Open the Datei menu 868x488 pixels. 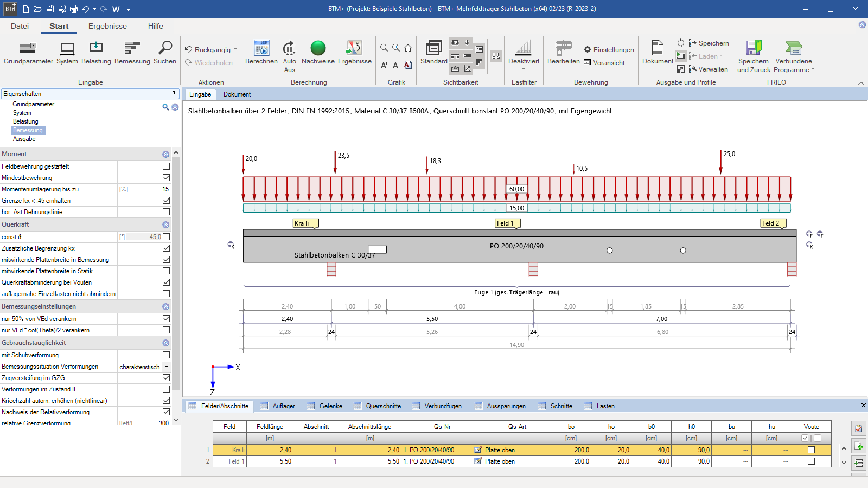click(x=20, y=26)
